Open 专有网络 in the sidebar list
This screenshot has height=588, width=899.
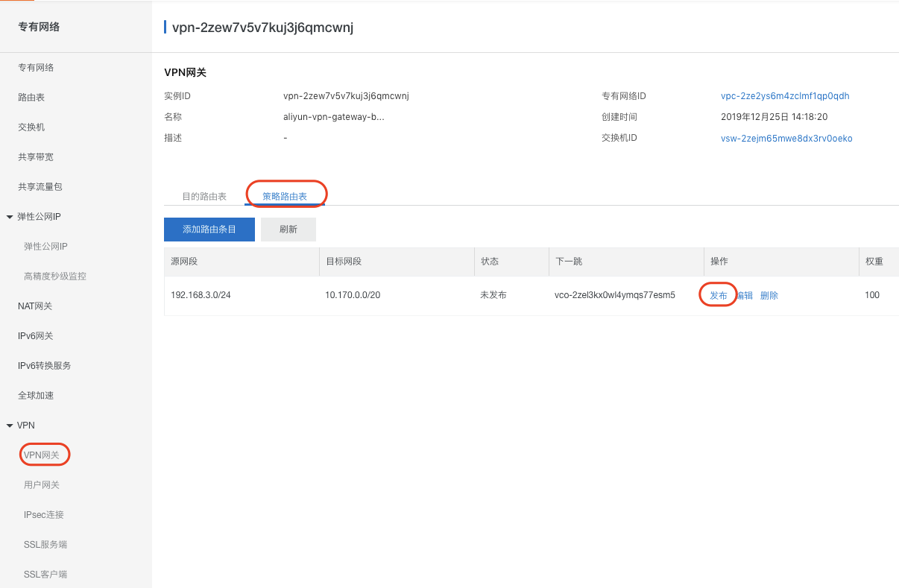click(36, 68)
